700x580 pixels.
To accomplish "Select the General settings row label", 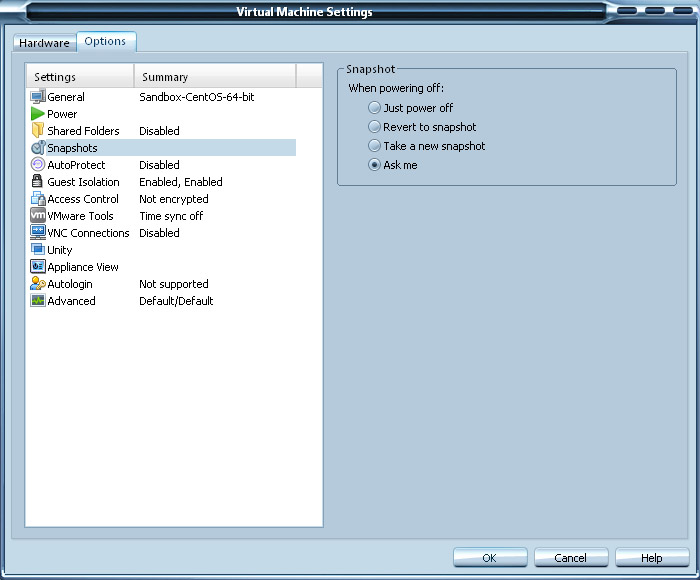I will (66, 97).
